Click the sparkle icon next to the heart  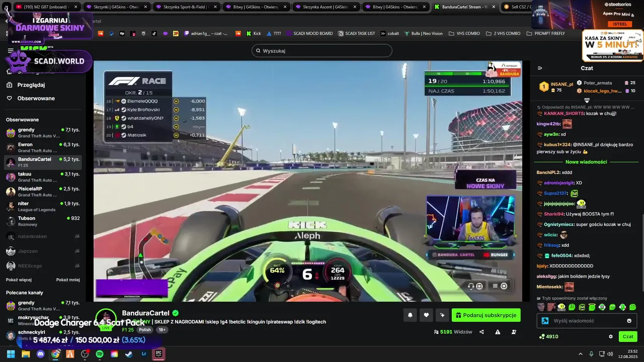point(442,315)
